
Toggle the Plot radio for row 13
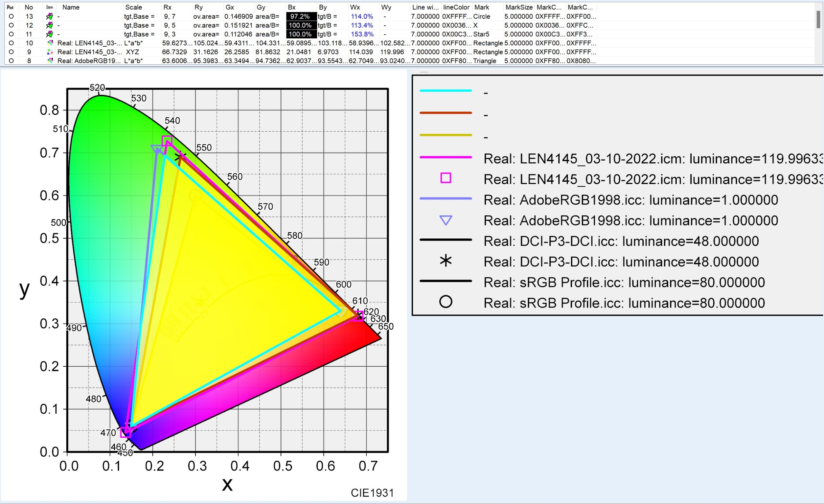[x=11, y=16]
